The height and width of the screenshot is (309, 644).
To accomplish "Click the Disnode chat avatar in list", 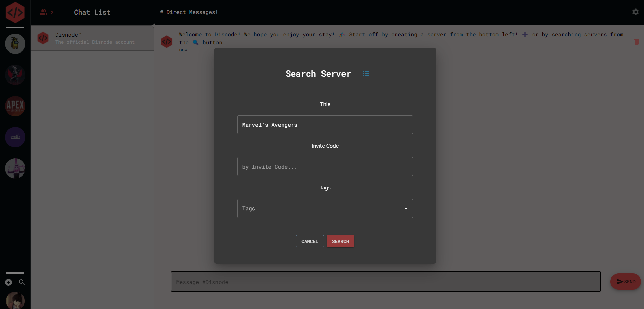I will 43,38.
